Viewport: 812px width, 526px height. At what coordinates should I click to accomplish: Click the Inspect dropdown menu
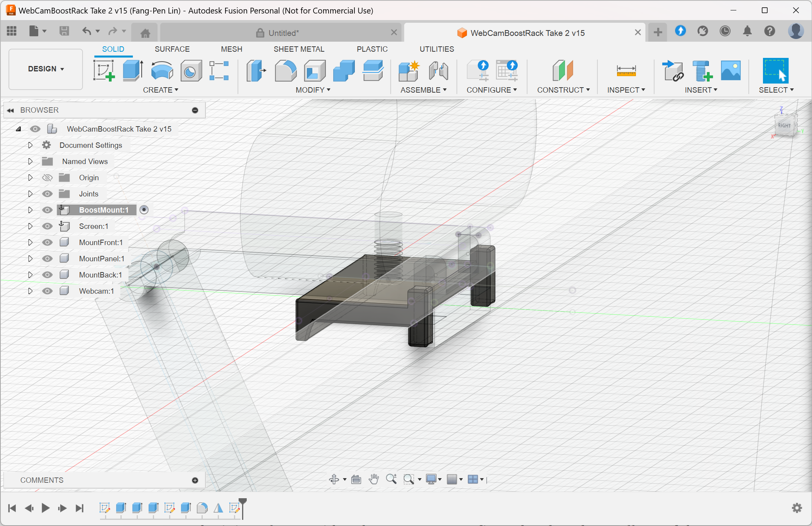click(626, 90)
